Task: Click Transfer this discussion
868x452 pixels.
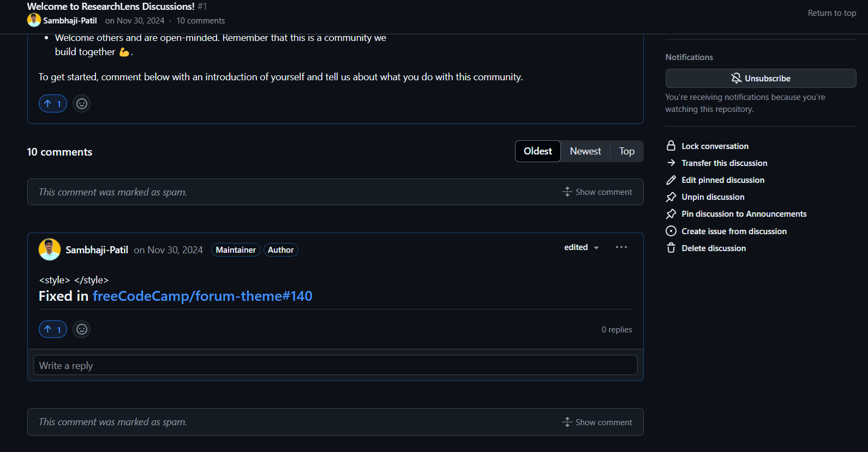Action: pyautogui.click(x=724, y=163)
